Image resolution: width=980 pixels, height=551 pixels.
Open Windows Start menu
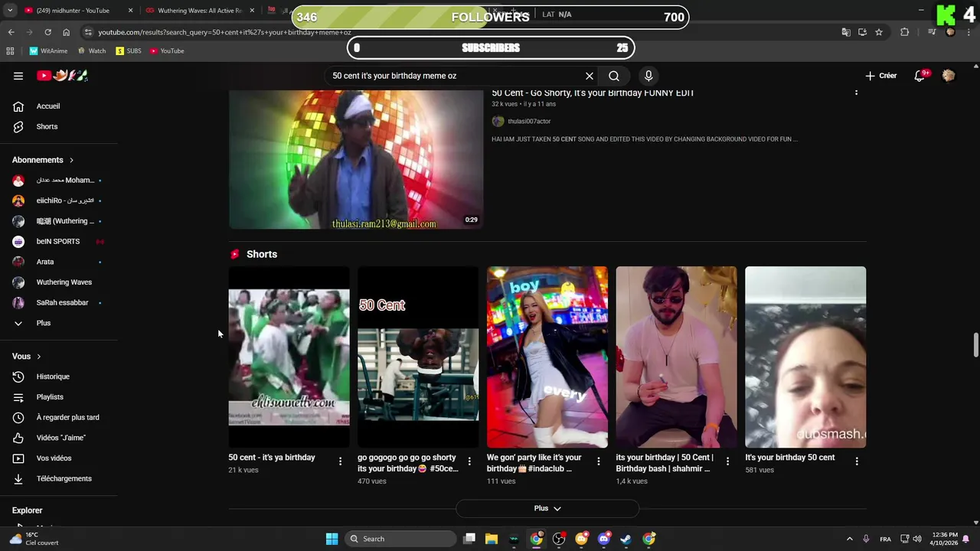pos(332,539)
